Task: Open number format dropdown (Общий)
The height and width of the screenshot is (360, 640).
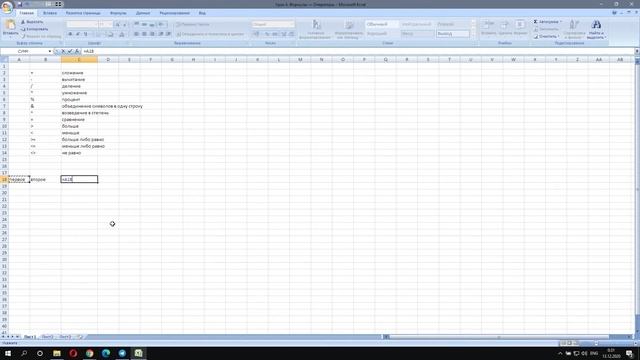Action: point(273,24)
